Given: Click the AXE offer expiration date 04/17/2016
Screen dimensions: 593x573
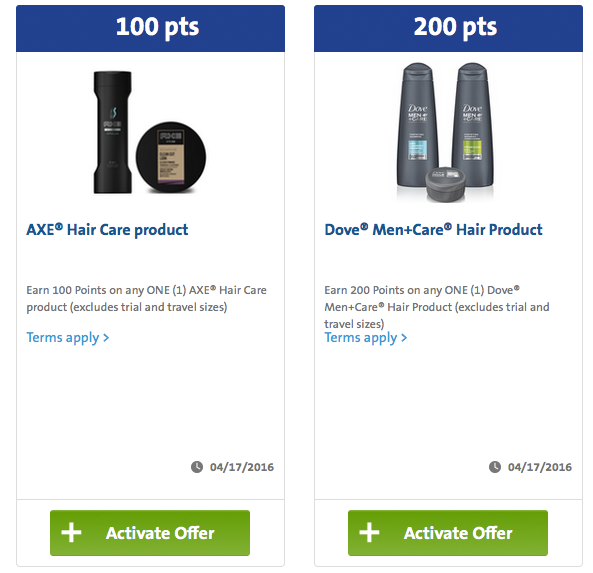Looking at the screenshot, I should pos(242,467).
